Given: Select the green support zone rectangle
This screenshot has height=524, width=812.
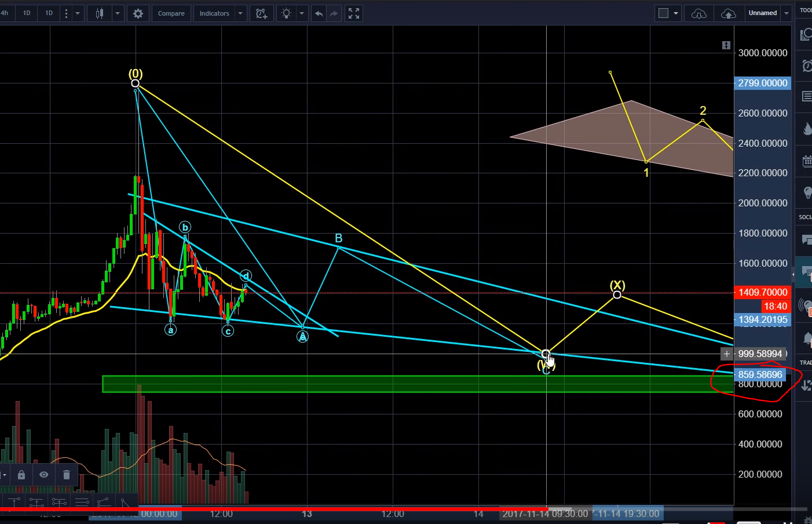Looking at the screenshot, I should [417, 384].
